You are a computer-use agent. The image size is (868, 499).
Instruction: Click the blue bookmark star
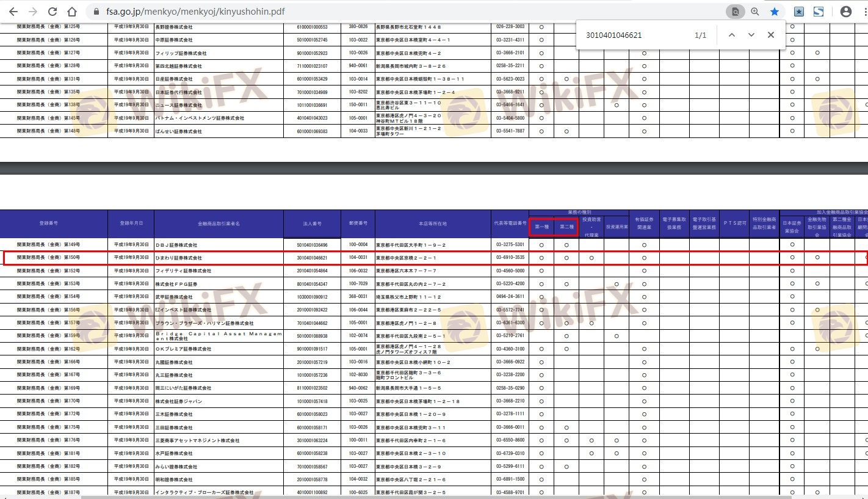775,12
